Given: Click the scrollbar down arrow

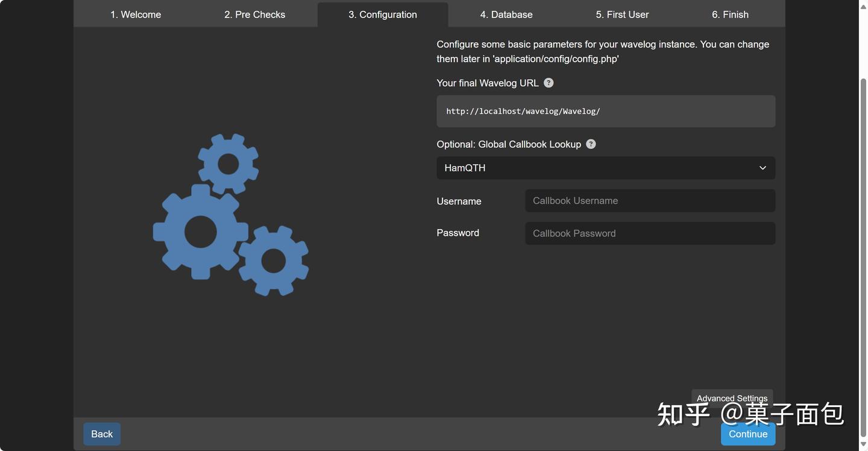Looking at the screenshot, I should 863,446.
